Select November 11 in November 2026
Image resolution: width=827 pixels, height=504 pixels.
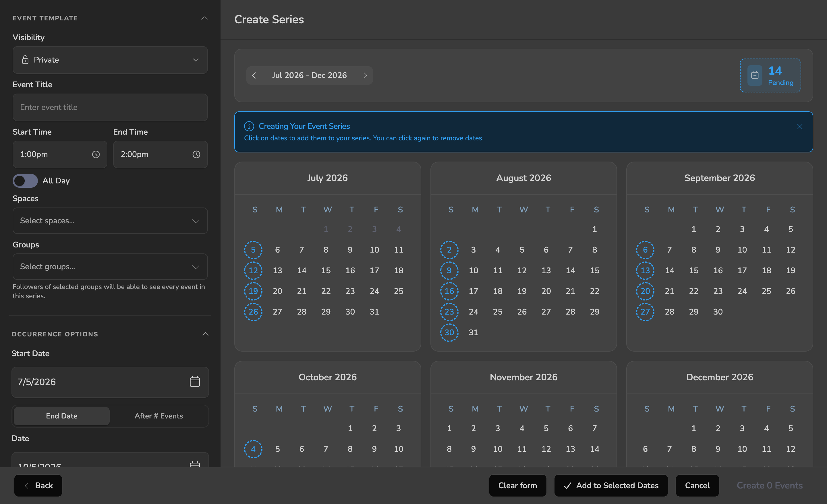coord(522,449)
